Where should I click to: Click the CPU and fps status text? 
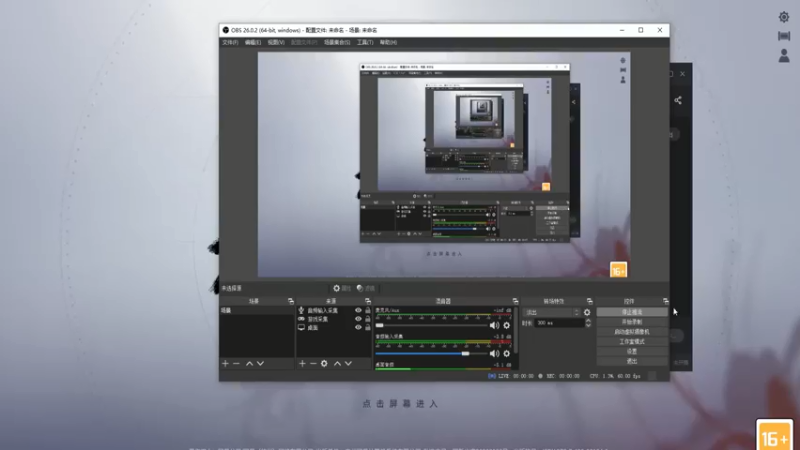[x=615, y=376]
